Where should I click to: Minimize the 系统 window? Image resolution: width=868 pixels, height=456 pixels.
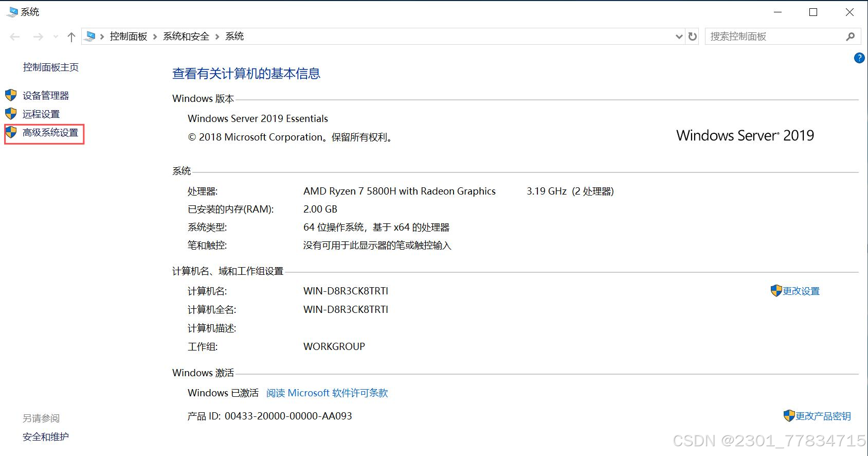click(777, 12)
